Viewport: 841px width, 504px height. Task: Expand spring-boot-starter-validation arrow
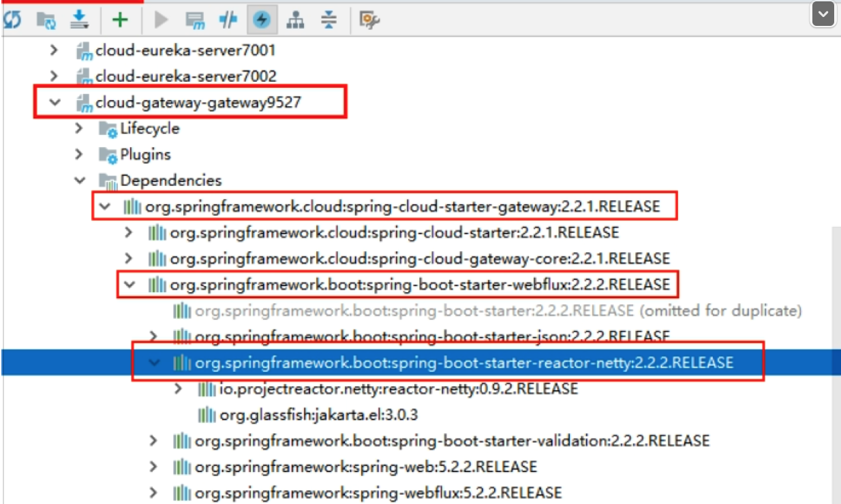click(153, 441)
